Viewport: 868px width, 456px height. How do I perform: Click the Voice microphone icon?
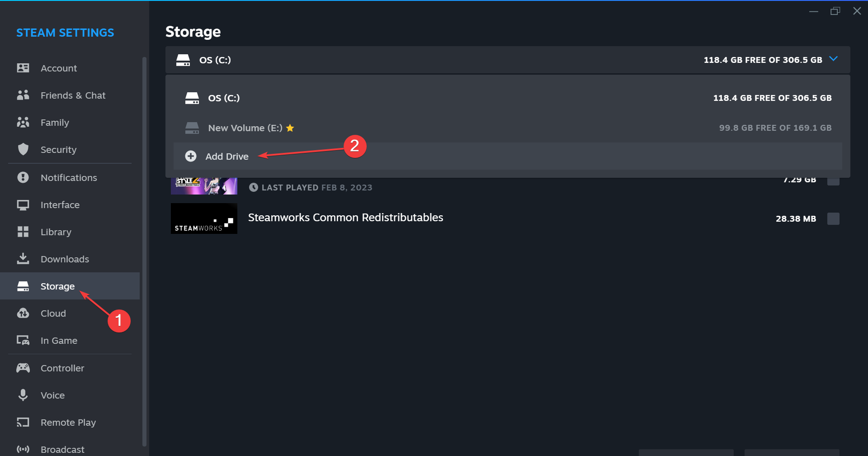[x=23, y=395]
